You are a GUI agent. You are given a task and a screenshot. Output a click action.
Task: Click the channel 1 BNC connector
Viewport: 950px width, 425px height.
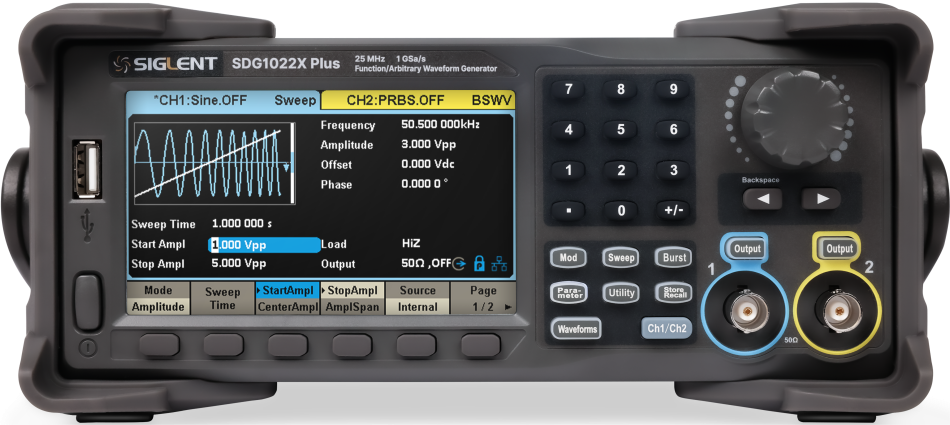[x=746, y=312]
